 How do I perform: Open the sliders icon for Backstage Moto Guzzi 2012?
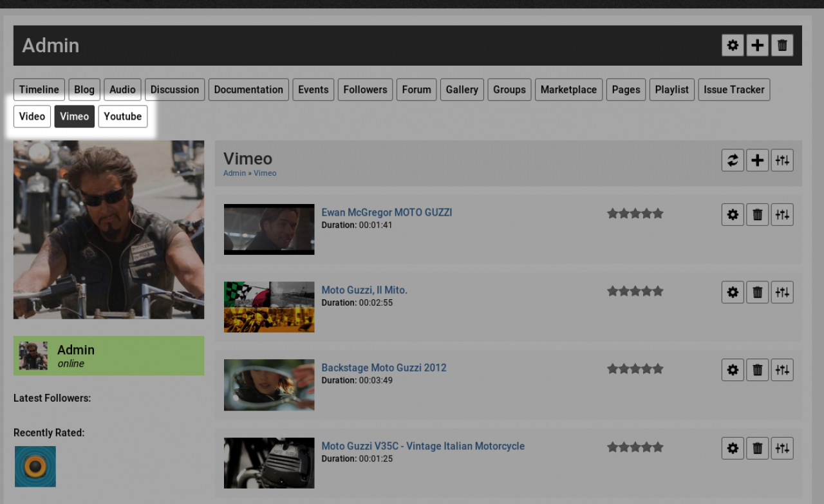point(782,370)
